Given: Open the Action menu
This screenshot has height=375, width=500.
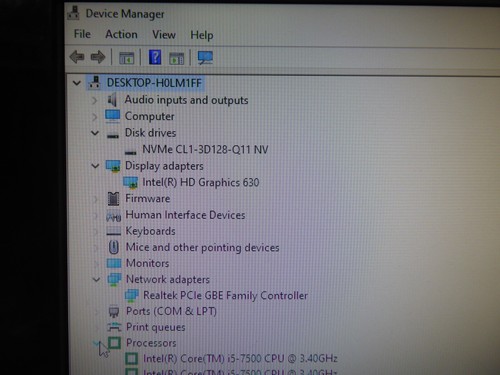Looking at the screenshot, I should click(x=121, y=34).
